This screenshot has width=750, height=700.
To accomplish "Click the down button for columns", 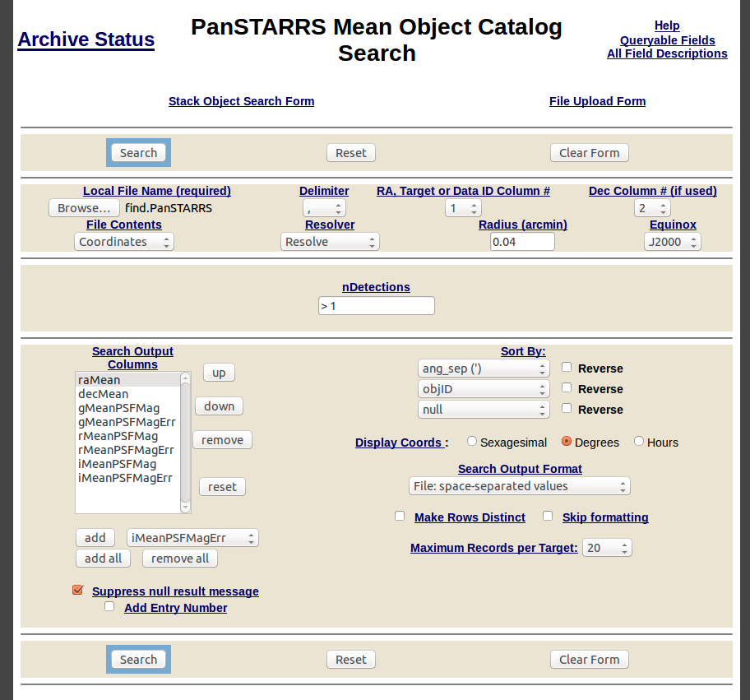I will pos(219,406).
